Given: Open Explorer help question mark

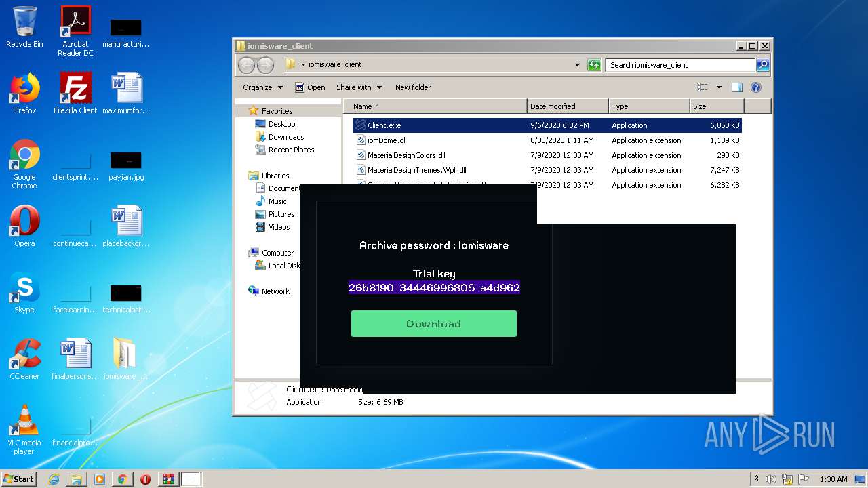Looking at the screenshot, I should coord(756,87).
